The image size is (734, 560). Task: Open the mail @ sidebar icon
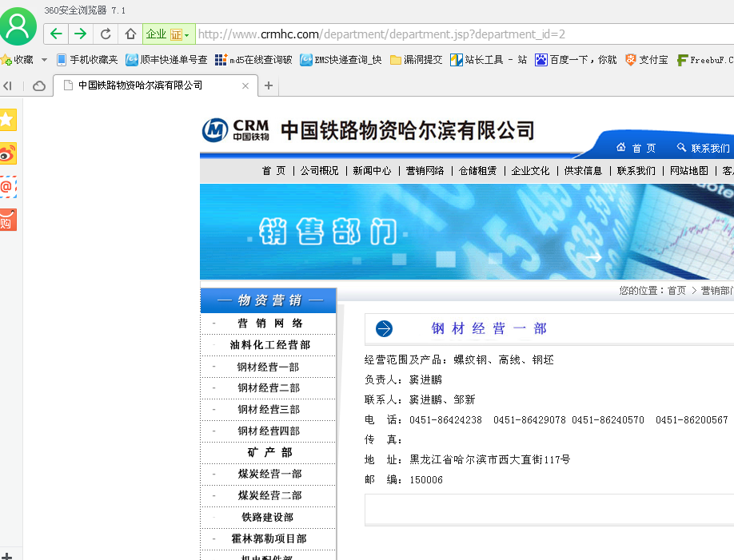click(7, 187)
